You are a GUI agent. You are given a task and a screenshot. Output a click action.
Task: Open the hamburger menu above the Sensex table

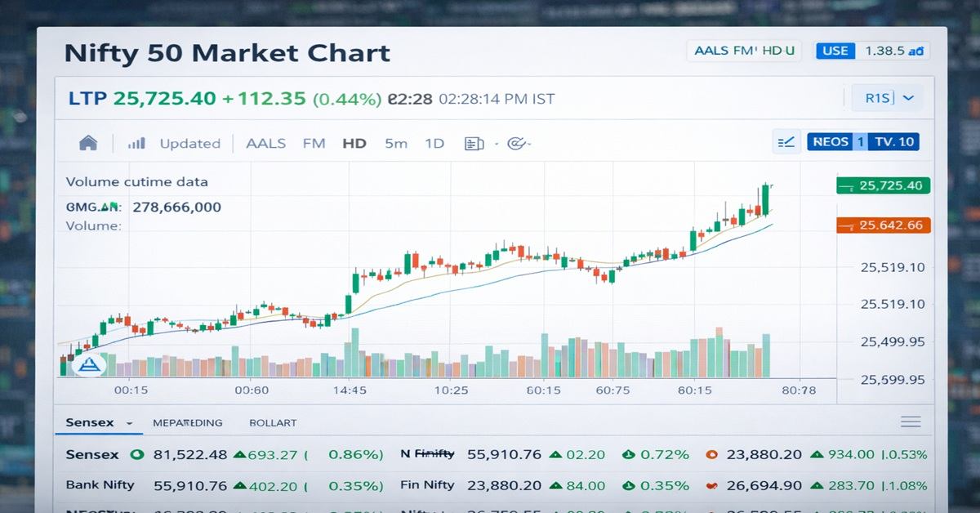point(910,422)
